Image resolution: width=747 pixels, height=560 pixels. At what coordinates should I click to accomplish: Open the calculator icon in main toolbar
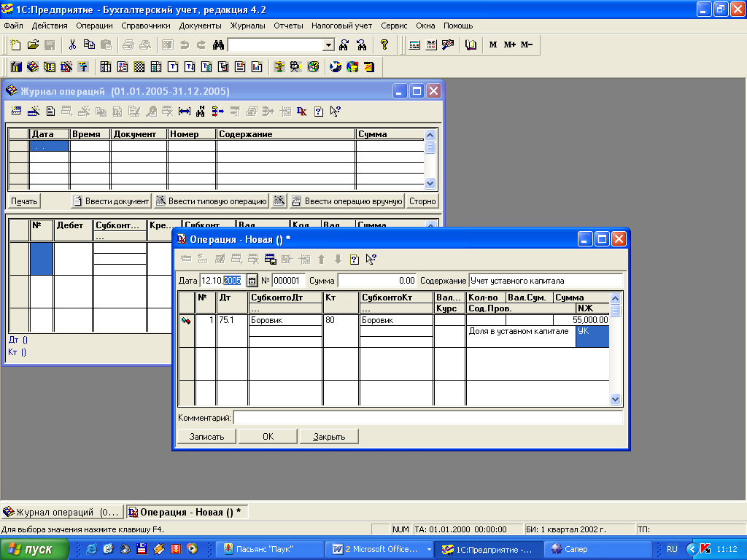(414, 44)
